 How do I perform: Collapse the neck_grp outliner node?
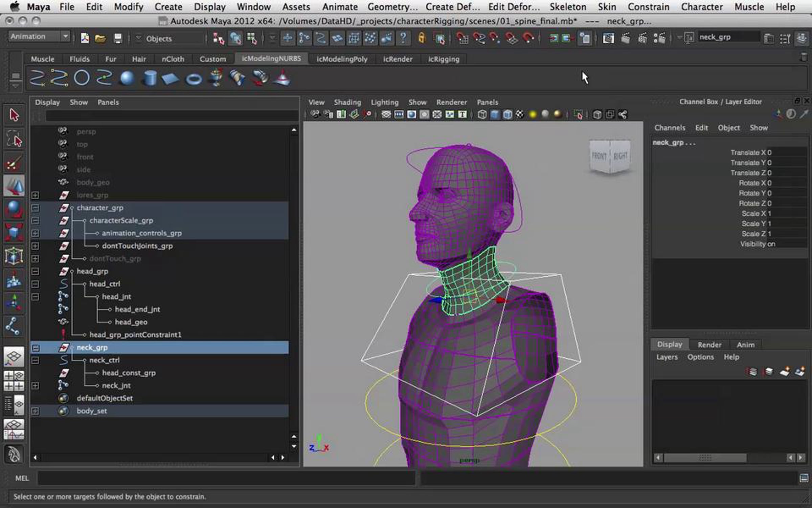click(x=35, y=347)
